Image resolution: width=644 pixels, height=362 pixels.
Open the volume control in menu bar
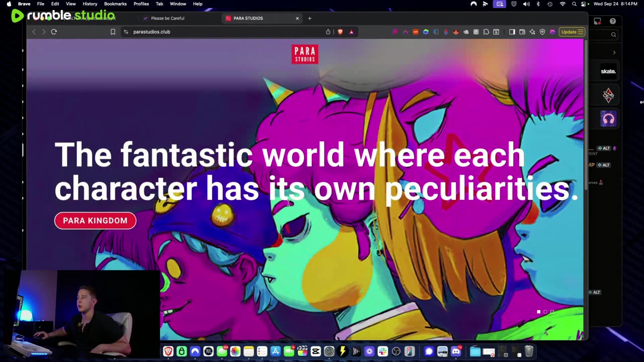tap(526, 4)
